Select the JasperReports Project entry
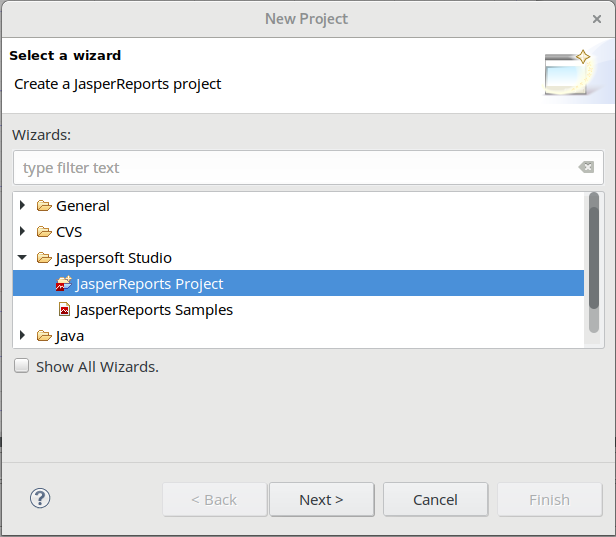This screenshot has height=537, width=616. click(x=149, y=284)
